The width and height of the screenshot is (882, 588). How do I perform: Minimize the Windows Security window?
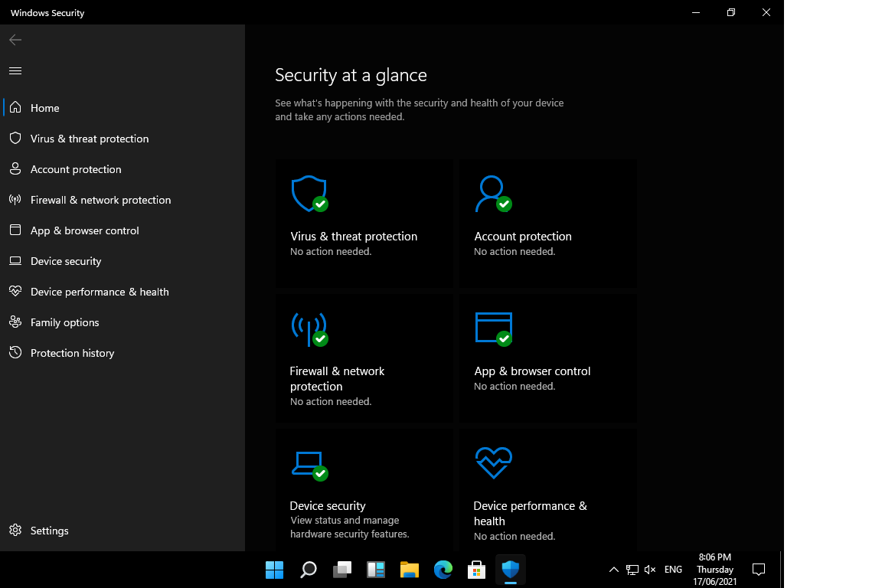[x=696, y=11]
